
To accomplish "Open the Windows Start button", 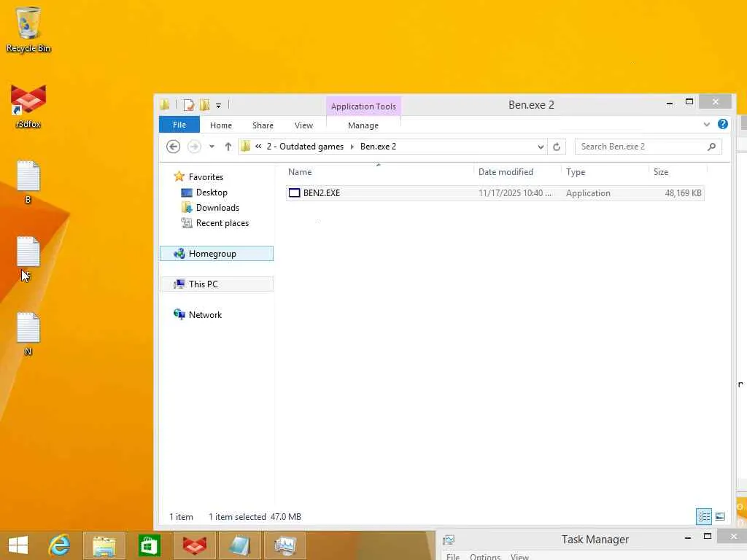I will pos(18,545).
